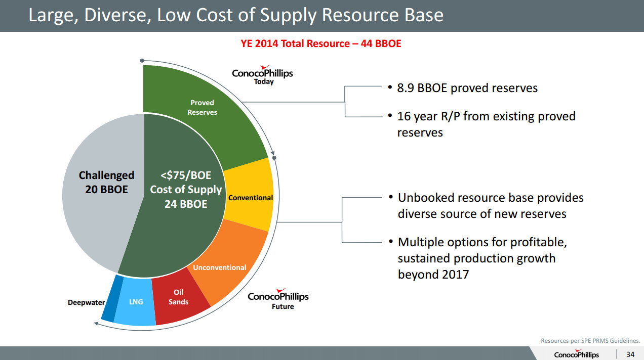The height and width of the screenshot is (360, 644).
Task: Select the light blue LNG segment
Action: (136, 302)
